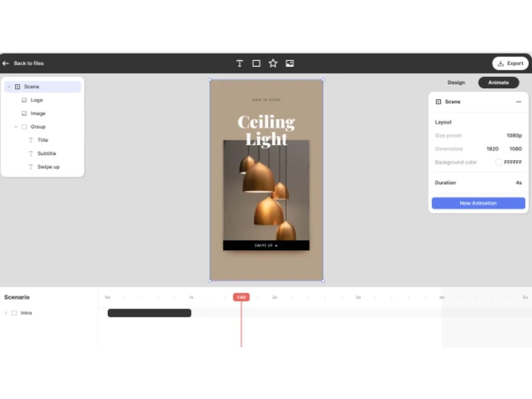Click the red playhead time marker

click(x=241, y=297)
